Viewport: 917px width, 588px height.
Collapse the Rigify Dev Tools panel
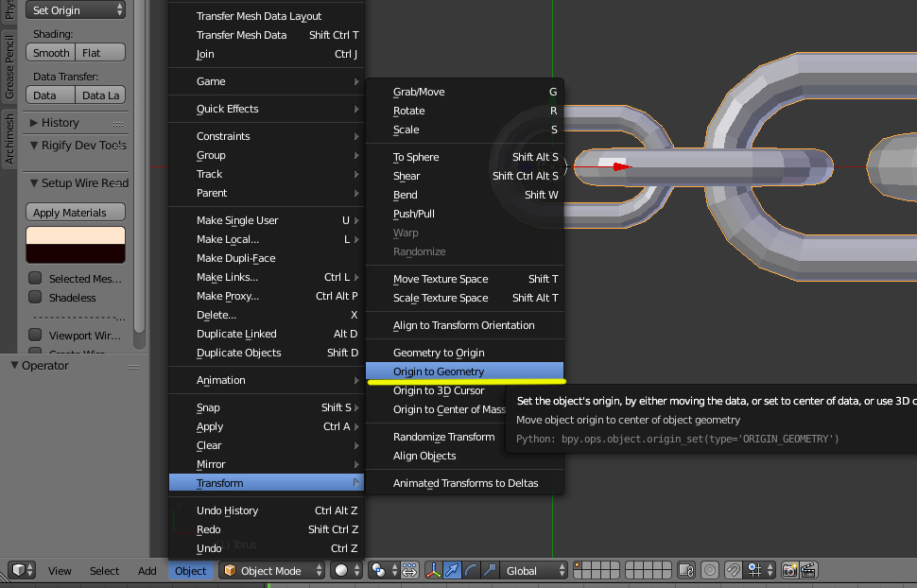34,145
